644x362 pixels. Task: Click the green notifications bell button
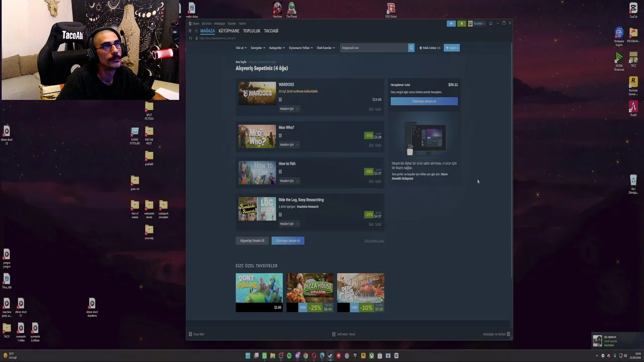(461, 24)
